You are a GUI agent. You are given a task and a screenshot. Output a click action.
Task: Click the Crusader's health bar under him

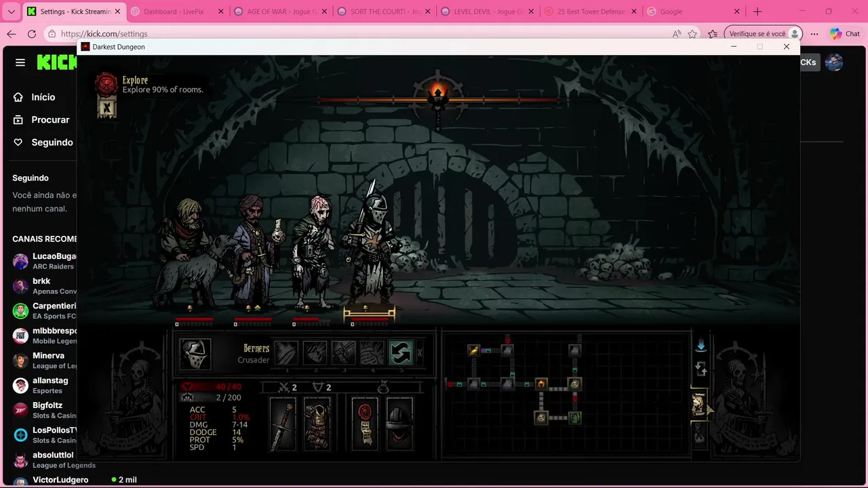tap(370, 319)
